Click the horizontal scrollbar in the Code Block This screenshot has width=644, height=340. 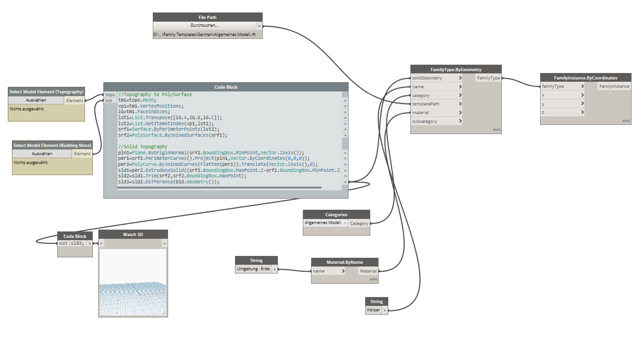(219, 188)
